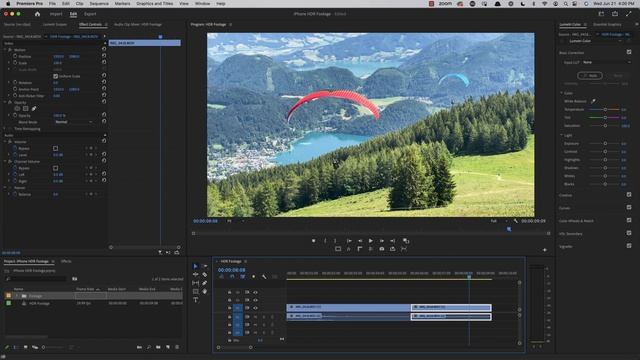Collapse the Opacity effect group

[5, 102]
